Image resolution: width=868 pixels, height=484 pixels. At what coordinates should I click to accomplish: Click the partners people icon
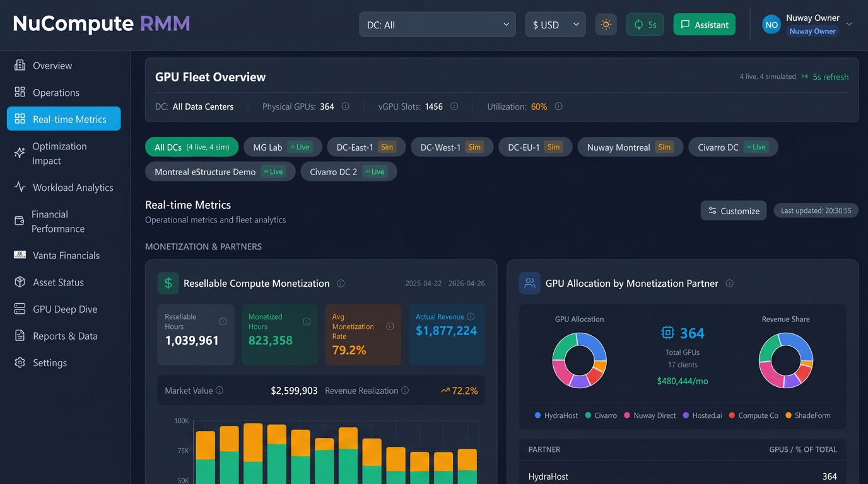pyautogui.click(x=530, y=284)
